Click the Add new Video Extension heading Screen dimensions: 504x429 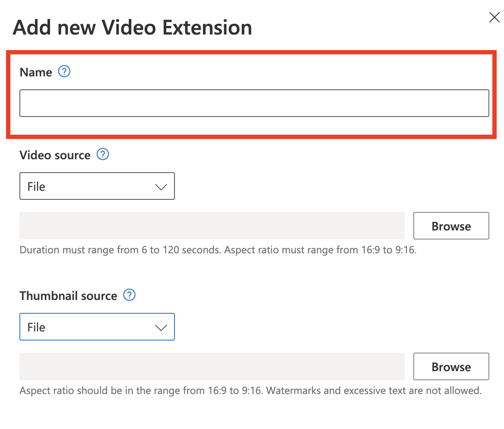point(132,28)
